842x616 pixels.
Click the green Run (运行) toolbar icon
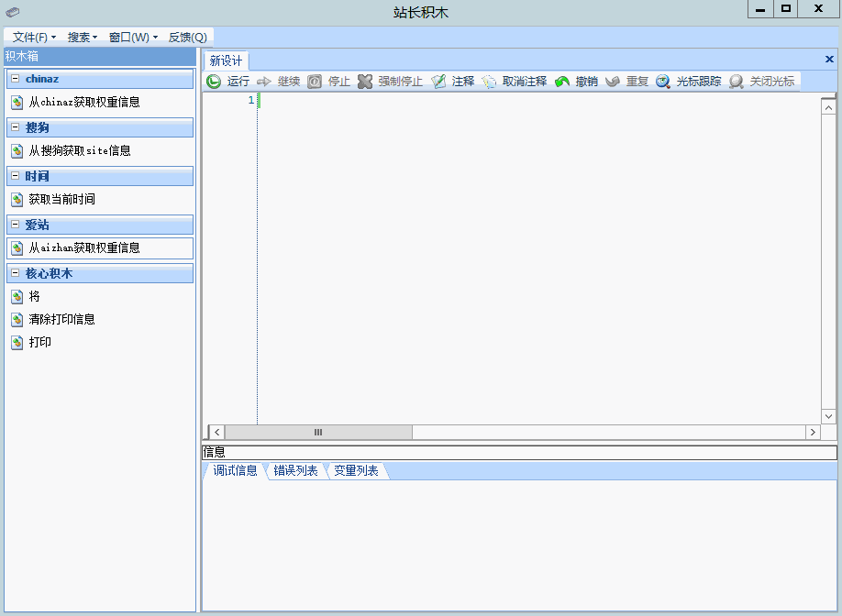[214, 82]
